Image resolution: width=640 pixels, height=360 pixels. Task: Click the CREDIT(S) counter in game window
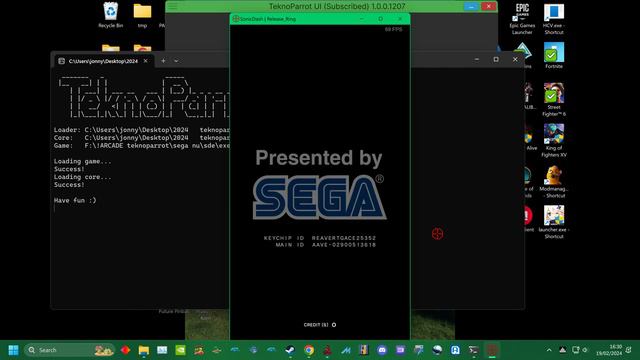(320, 325)
